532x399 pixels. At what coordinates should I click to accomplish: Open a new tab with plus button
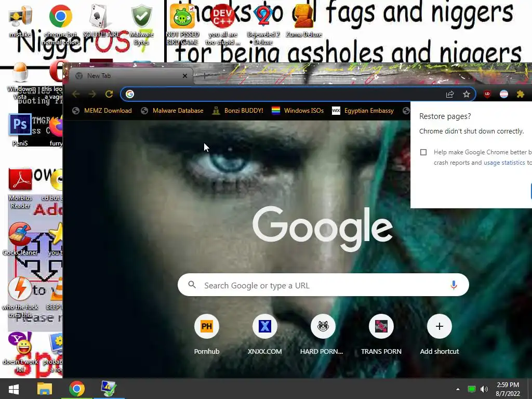pos(204,76)
